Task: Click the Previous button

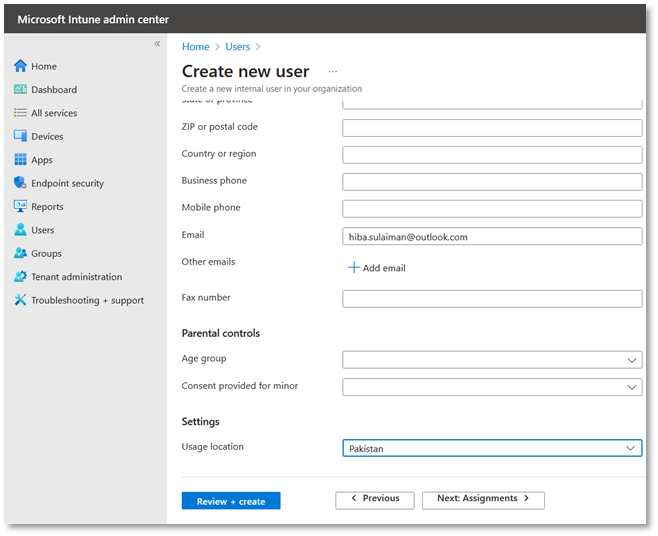Action: [374, 499]
